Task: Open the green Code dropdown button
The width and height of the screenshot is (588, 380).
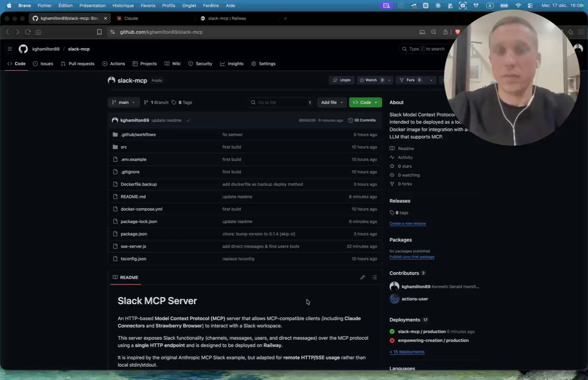Action: click(365, 102)
